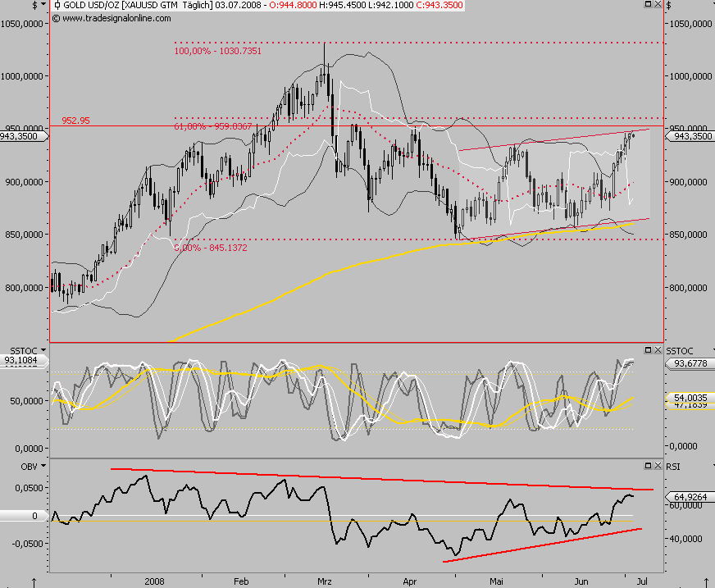Click the low value L:942.1000
Image resolution: width=715 pixels, height=588 pixels.
(x=392, y=6)
